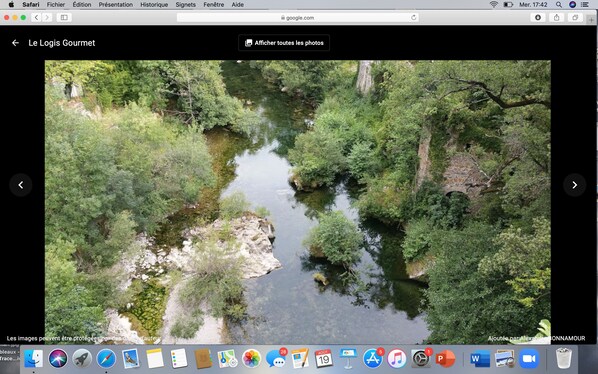
Task: Open the Signets menu
Action: pyautogui.click(x=186, y=5)
